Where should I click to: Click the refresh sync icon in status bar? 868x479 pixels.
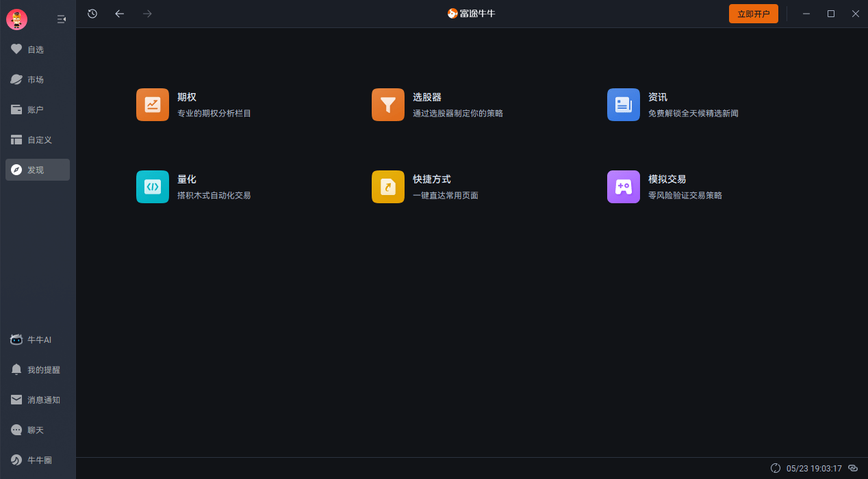click(776, 468)
